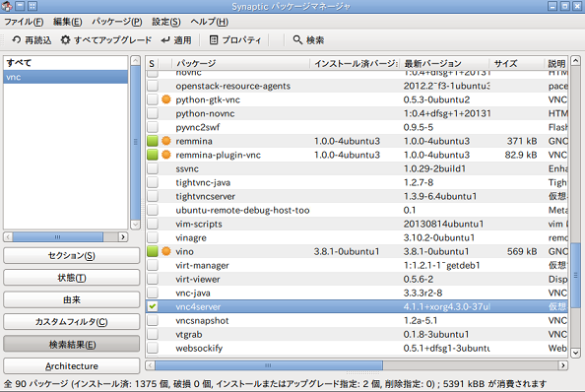Click the installed status box for vino
Viewport: 585px width, 392px height.
pos(153,251)
